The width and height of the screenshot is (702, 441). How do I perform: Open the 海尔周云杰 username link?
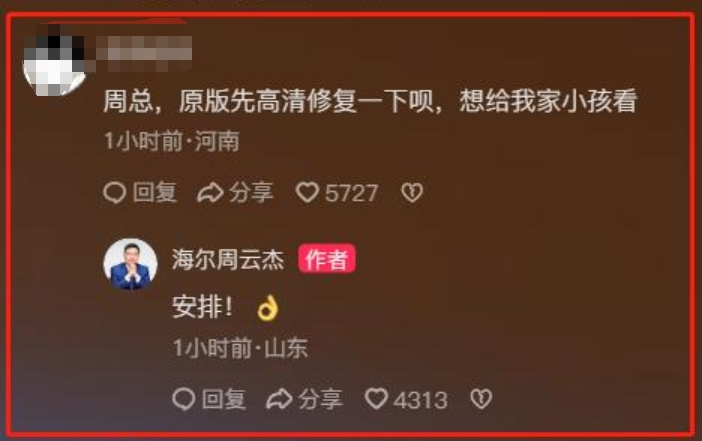point(228,259)
